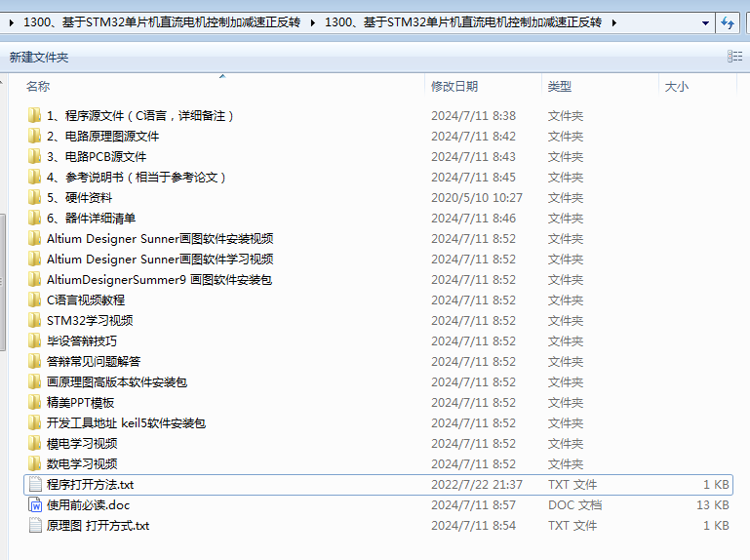Click the DOC 文档 type cell
This screenshot has width=750, height=560.
coord(575,505)
